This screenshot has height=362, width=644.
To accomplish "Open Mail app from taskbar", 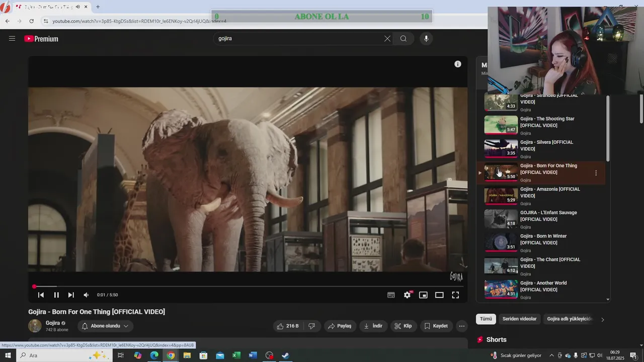I will pyautogui.click(x=220, y=355).
